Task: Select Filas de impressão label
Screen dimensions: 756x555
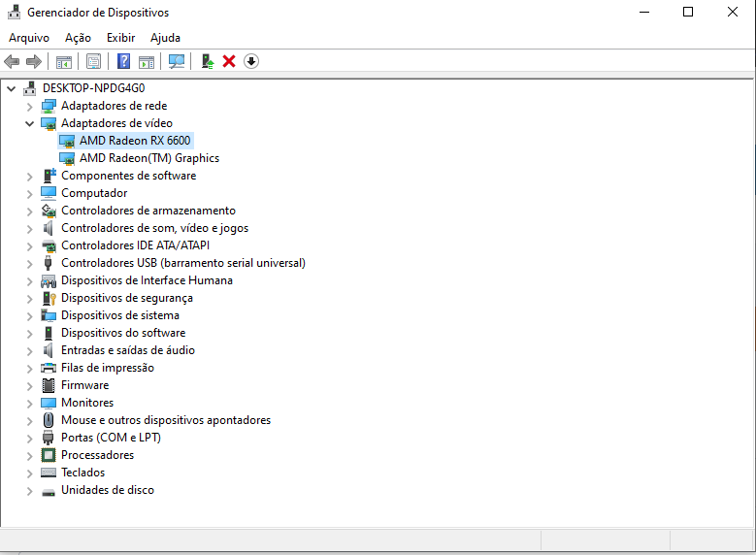Action: point(108,368)
